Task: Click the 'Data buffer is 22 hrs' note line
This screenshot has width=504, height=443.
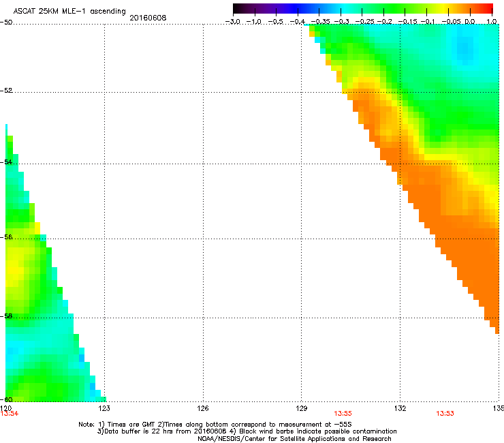Action: click(x=247, y=431)
